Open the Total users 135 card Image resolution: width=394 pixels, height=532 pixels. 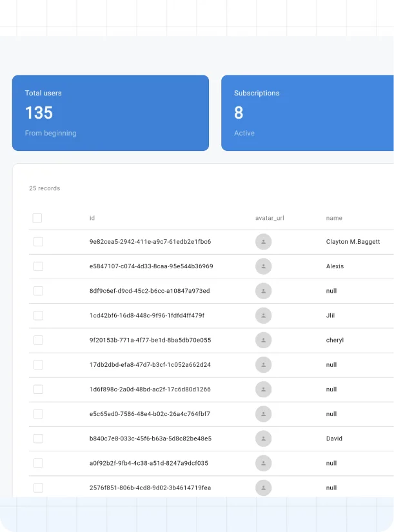tap(110, 113)
